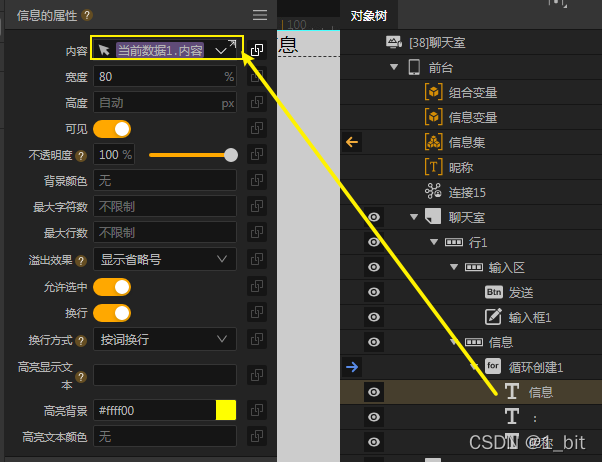Click the 高亮显示文本 input field
This screenshot has height=462, width=602.
click(x=165, y=375)
